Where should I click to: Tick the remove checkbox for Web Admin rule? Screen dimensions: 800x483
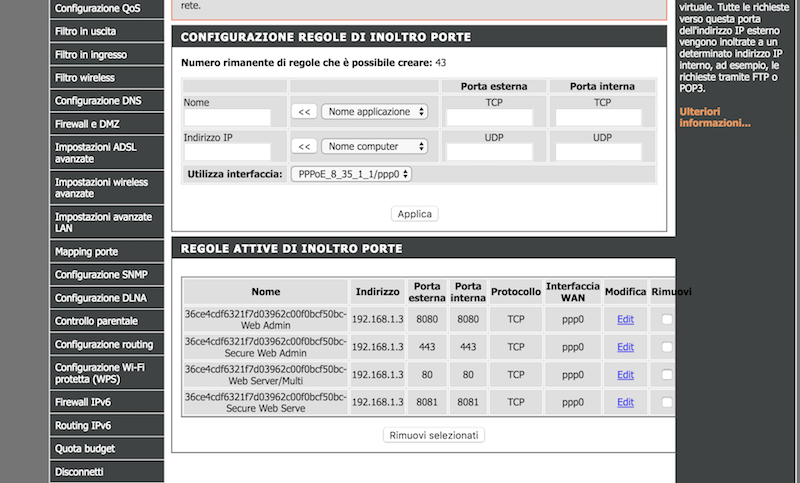click(x=667, y=319)
